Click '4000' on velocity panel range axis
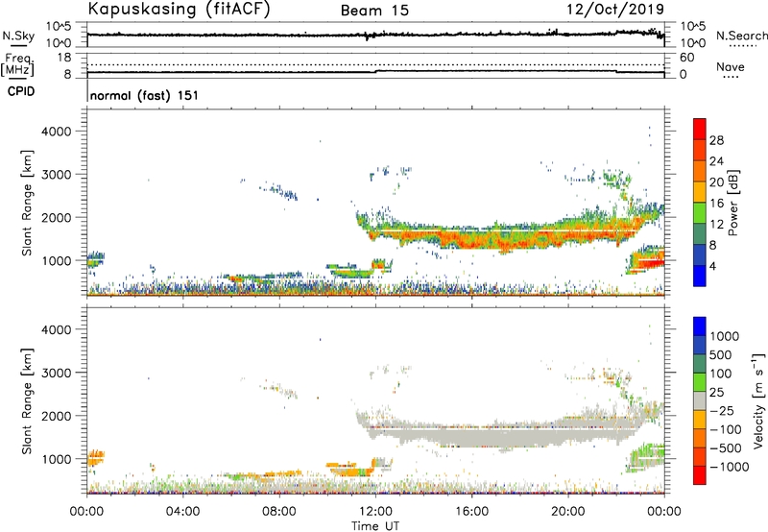The width and height of the screenshot is (768, 532). [57, 329]
